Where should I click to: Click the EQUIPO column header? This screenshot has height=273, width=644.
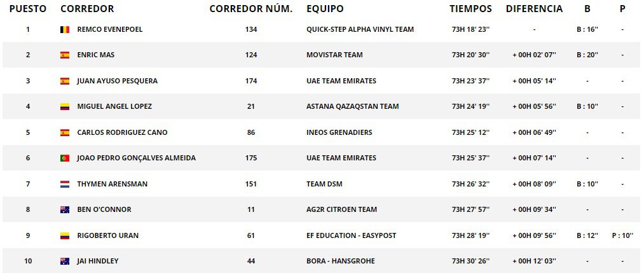[325, 9]
